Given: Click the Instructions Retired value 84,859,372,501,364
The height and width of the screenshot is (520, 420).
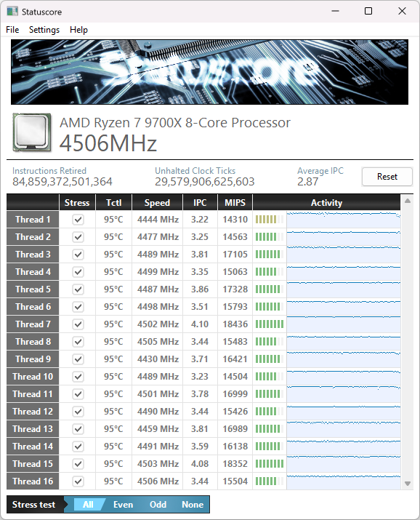Looking at the screenshot, I should click(62, 182).
